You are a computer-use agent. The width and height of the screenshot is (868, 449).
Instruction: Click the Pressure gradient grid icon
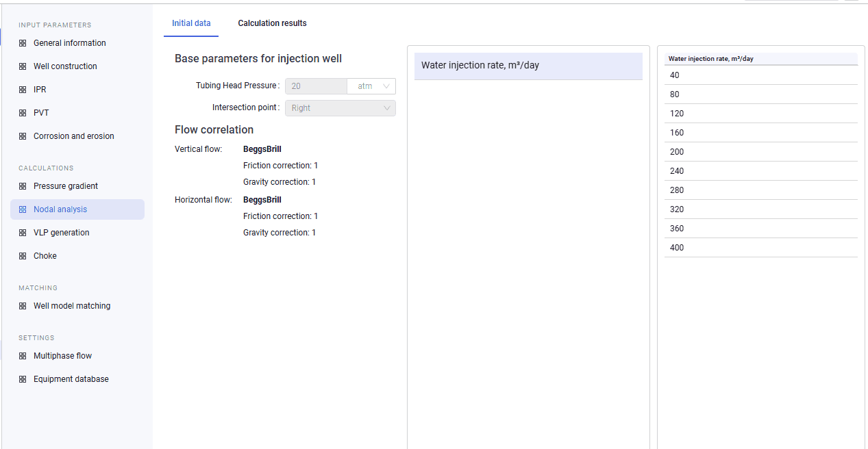click(23, 186)
